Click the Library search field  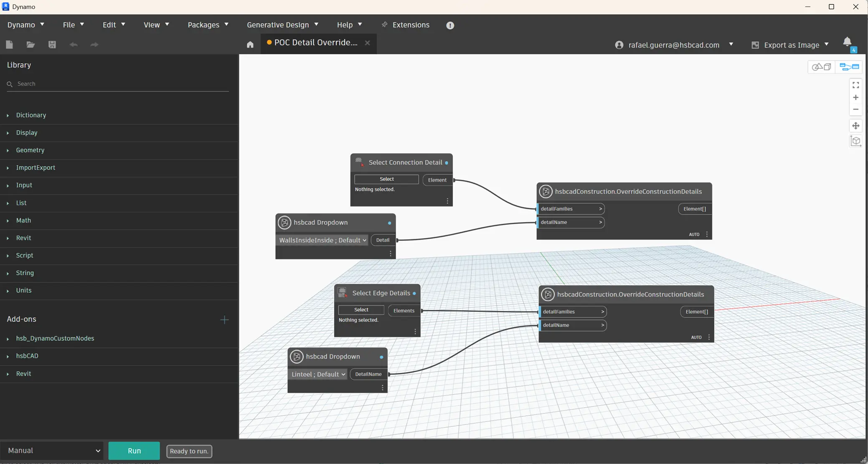[x=121, y=84]
